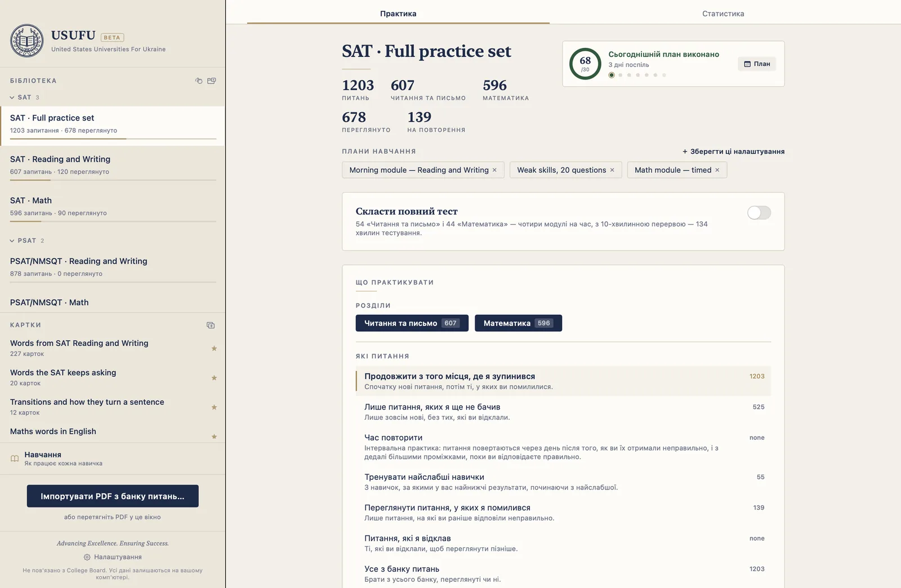Select the Час повторити option
This screenshot has width=901, height=588.
point(563,447)
